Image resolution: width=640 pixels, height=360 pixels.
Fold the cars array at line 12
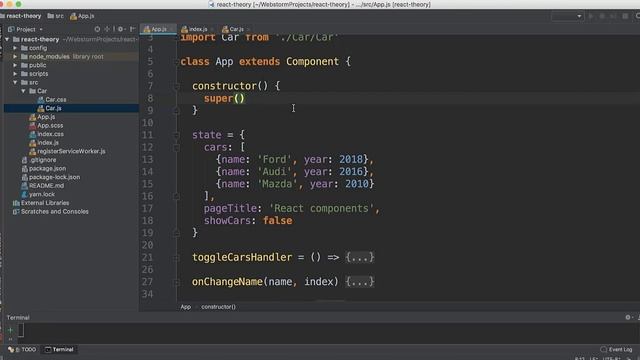[x=177, y=147]
